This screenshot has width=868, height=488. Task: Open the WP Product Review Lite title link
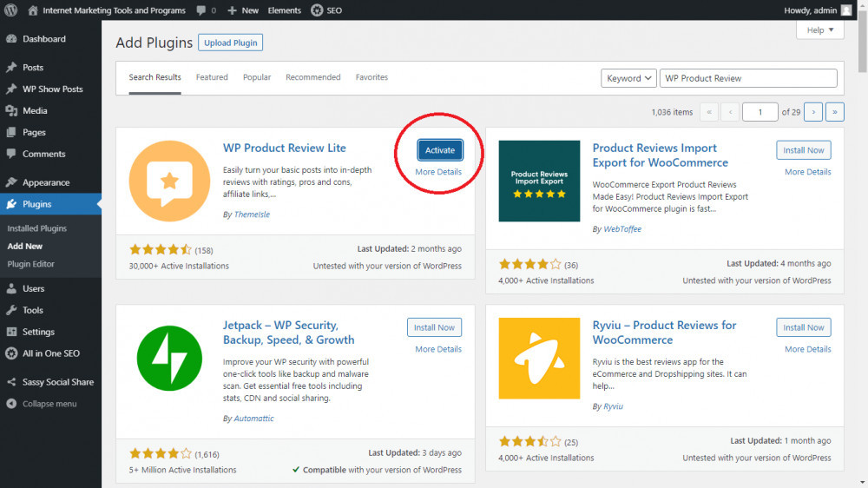coord(285,148)
